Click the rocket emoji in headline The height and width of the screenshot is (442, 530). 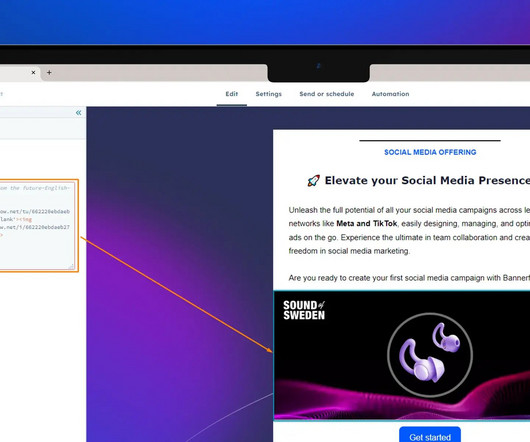coord(313,181)
